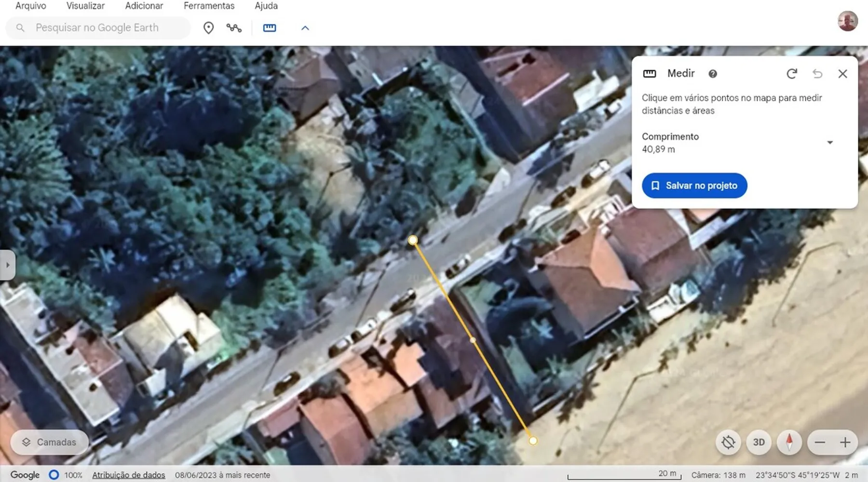This screenshot has height=482, width=868.
Task: Click the Câmera: 138 m altitude readout
Action: tap(719, 475)
